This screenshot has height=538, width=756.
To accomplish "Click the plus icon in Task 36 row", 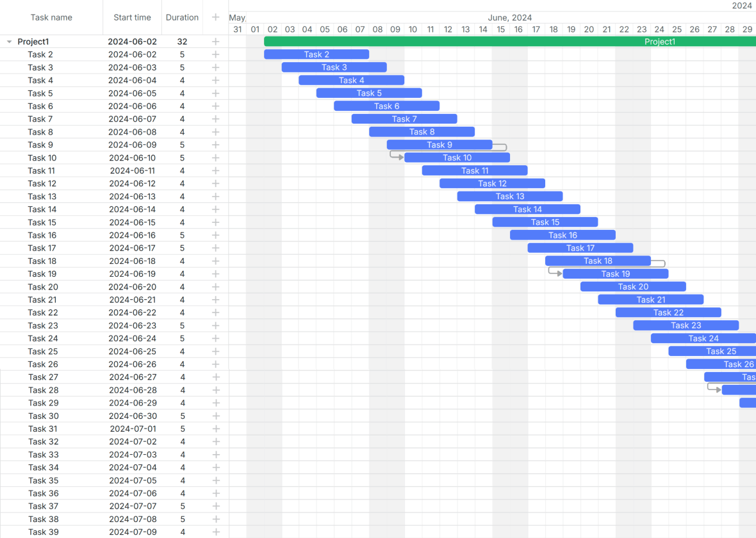I will (x=215, y=493).
